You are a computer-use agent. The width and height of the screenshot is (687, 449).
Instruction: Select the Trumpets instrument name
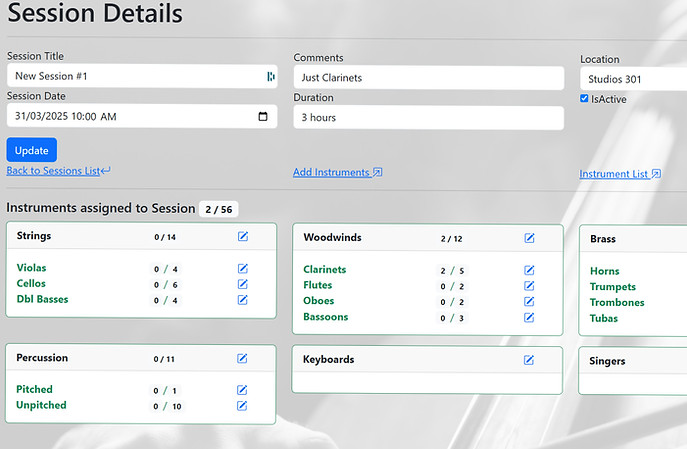[613, 287]
